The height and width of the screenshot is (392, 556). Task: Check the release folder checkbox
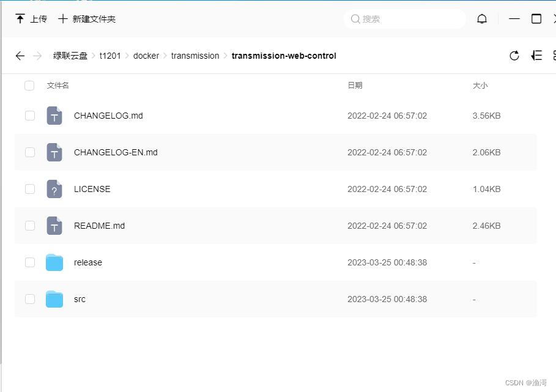coord(30,262)
